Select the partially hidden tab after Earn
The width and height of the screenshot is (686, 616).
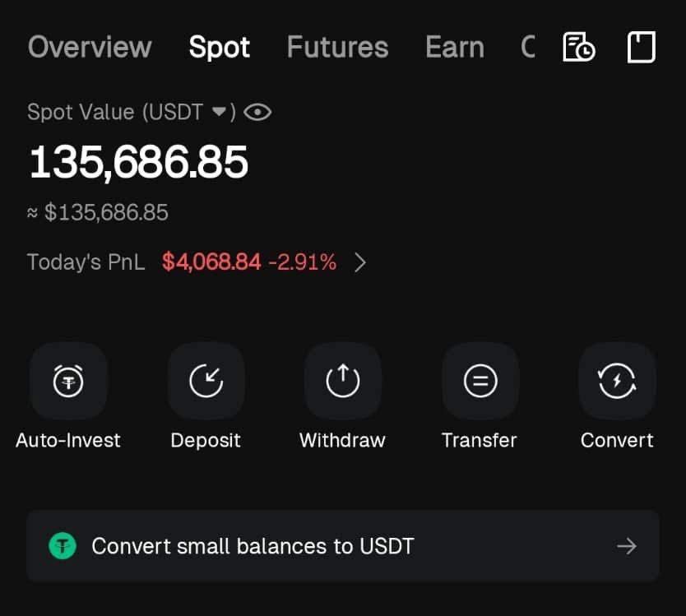[x=527, y=48]
